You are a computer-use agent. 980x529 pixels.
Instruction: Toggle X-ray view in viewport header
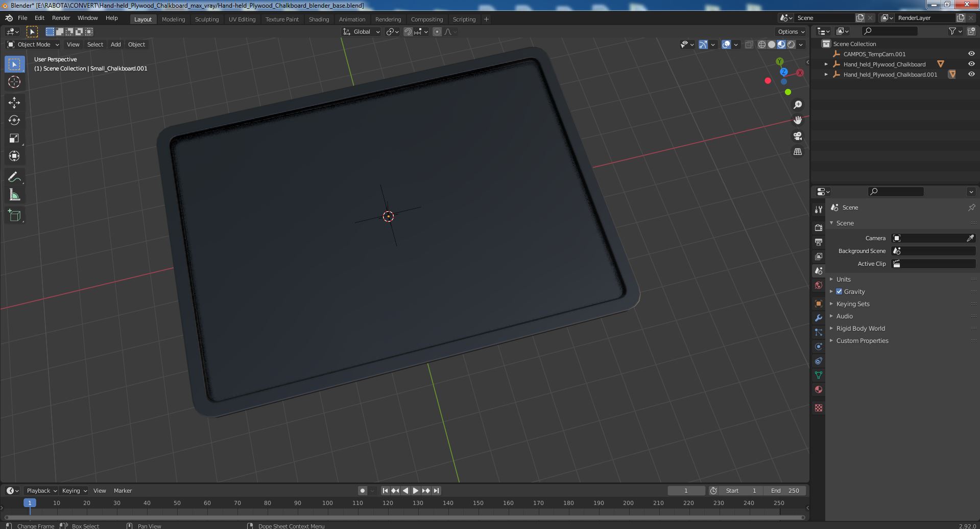coord(749,44)
